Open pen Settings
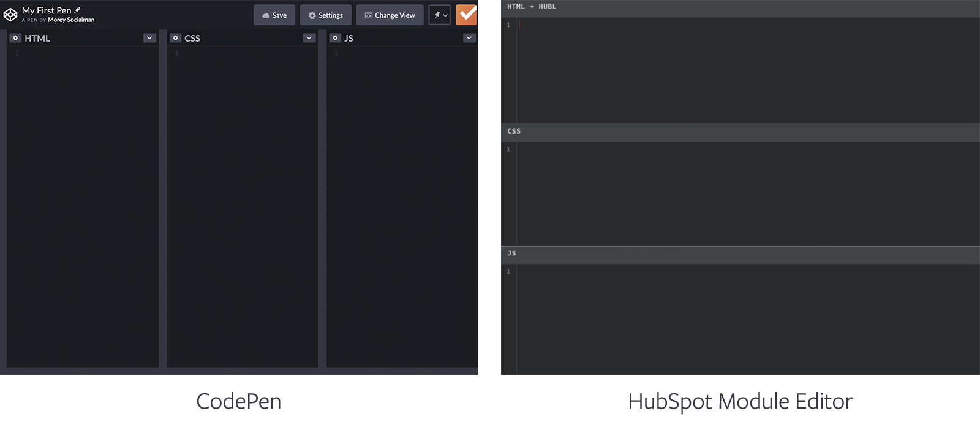Image resolution: width=980 pixels, height=430 pixels. coord(326,15)
